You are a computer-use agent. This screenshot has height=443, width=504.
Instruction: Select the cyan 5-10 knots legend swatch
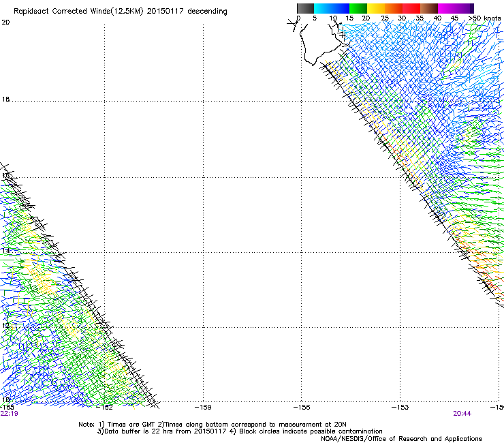click(323, 8)
